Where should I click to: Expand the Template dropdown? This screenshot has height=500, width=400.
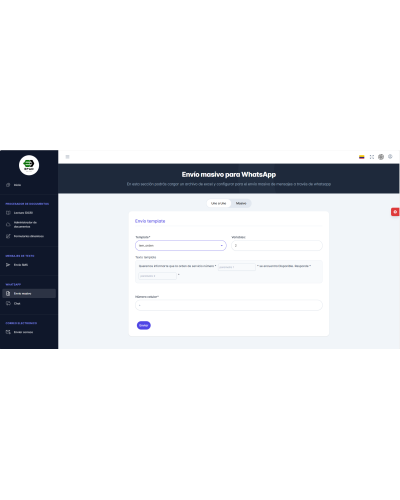click(181, 245)
